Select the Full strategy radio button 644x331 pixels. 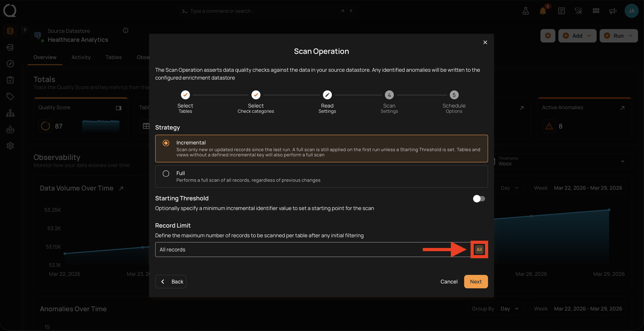click(x=166, y=173)
